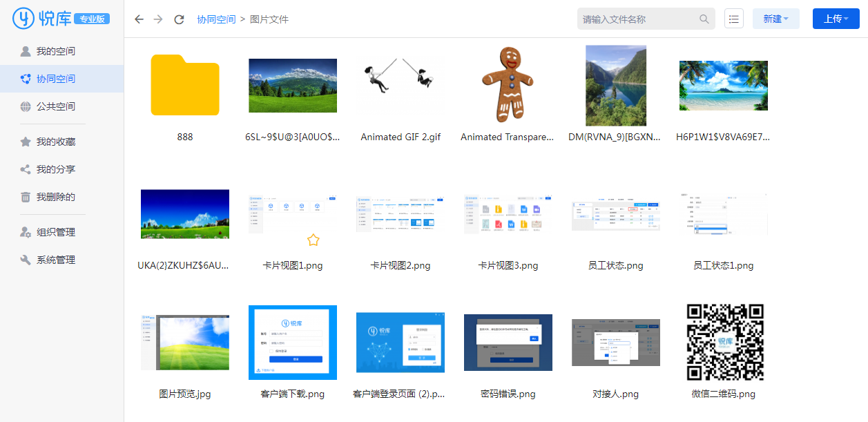868x422 pixels.
Task: Refresh the file list
Action: click(179, 19)
